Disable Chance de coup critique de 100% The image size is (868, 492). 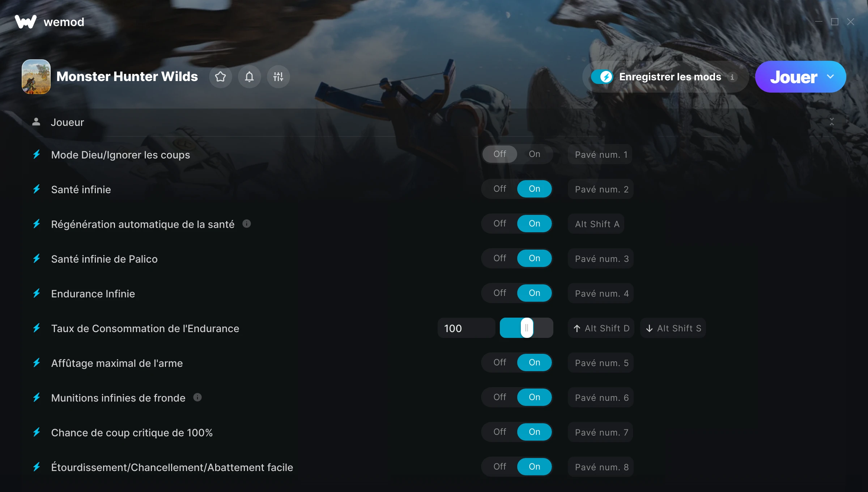[500, 432]
